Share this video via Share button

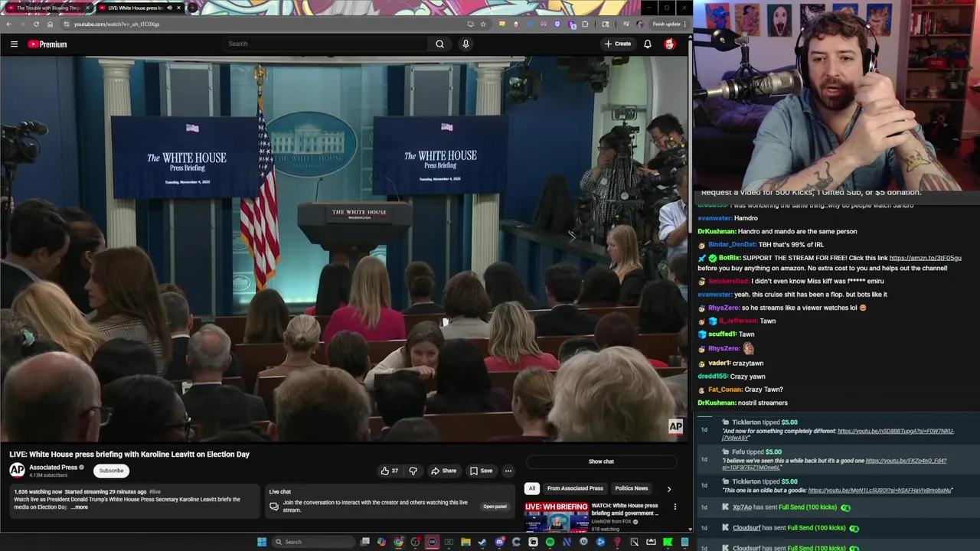(x=443, y=471)
